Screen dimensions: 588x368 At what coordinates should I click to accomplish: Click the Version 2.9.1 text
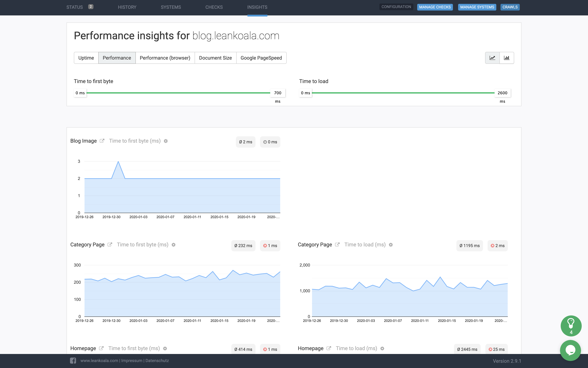(507, 361)
